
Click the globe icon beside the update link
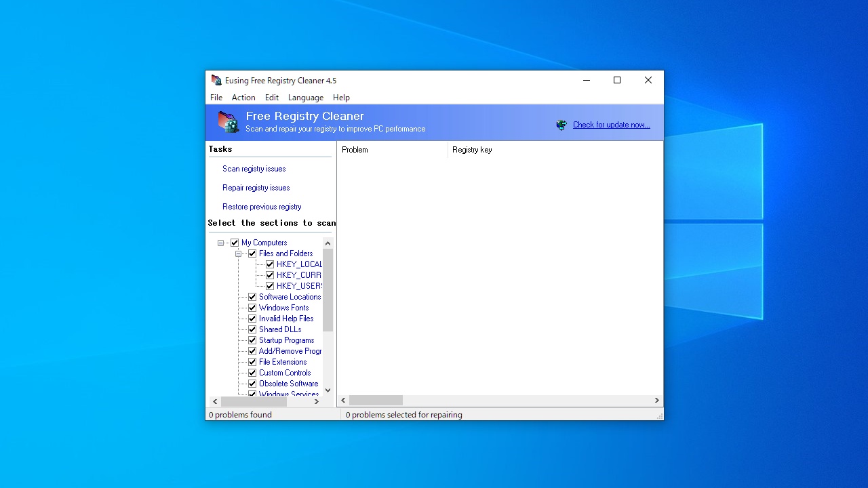click(561, 125)
